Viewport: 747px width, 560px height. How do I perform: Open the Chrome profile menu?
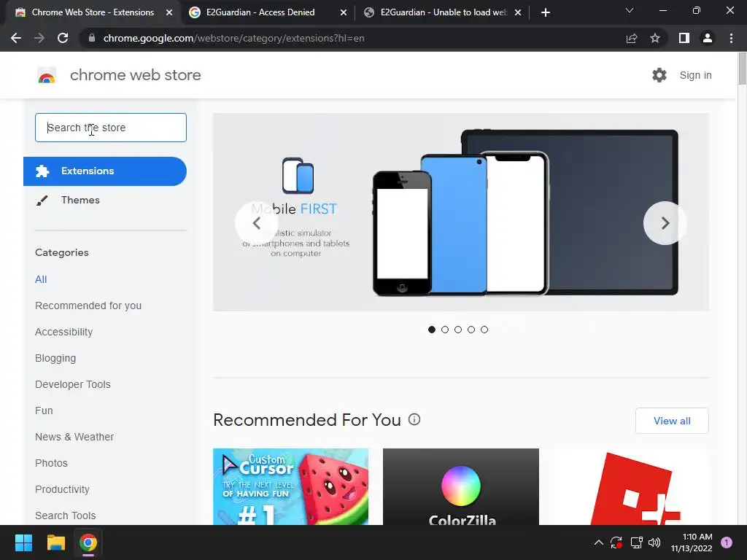(708, 38)
